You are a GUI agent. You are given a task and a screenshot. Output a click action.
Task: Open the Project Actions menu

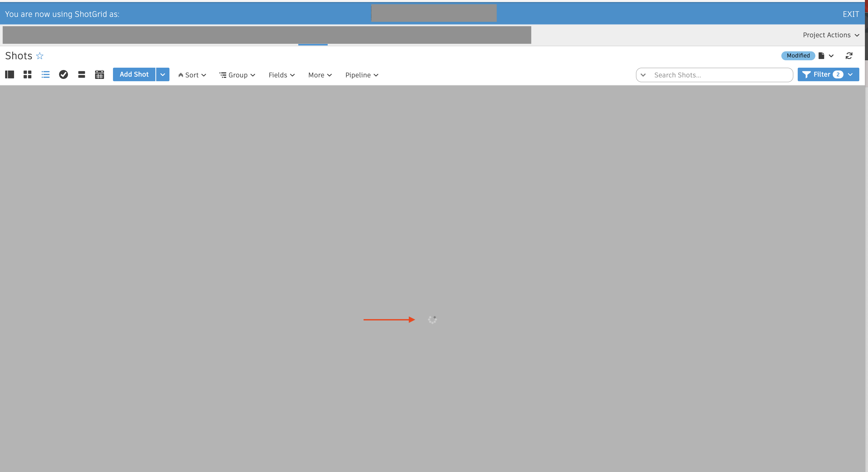(x=831, y=35)
